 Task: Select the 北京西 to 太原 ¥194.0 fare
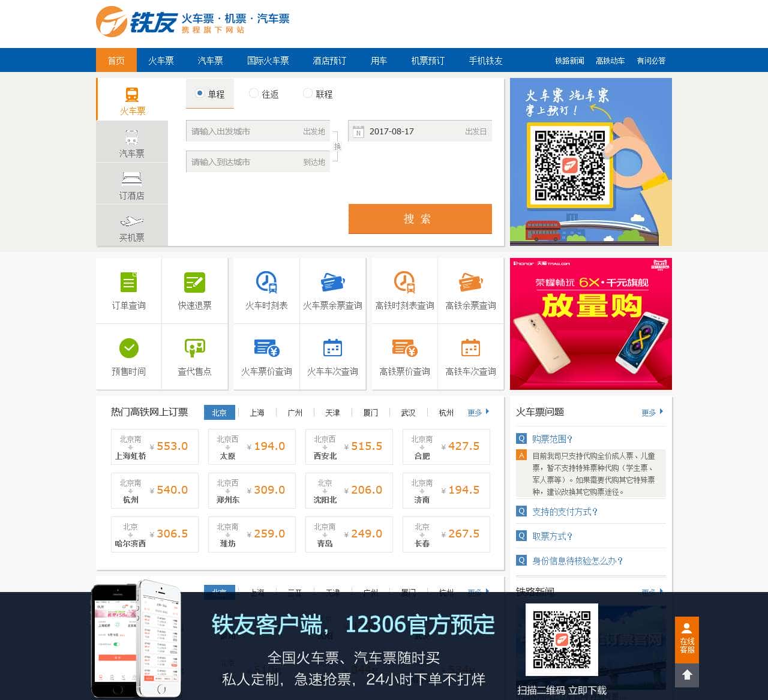point(252,447)
